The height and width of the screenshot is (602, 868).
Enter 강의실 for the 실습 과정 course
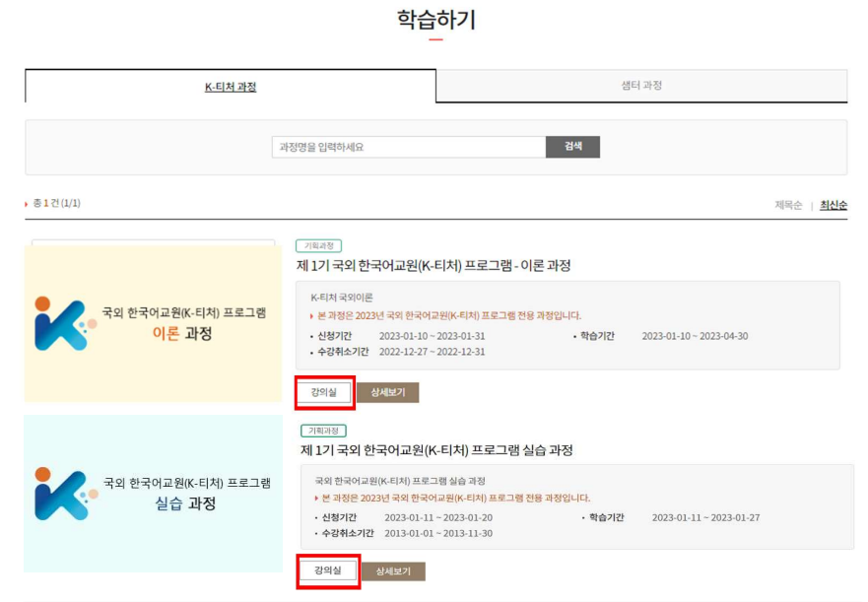point(328,571)
